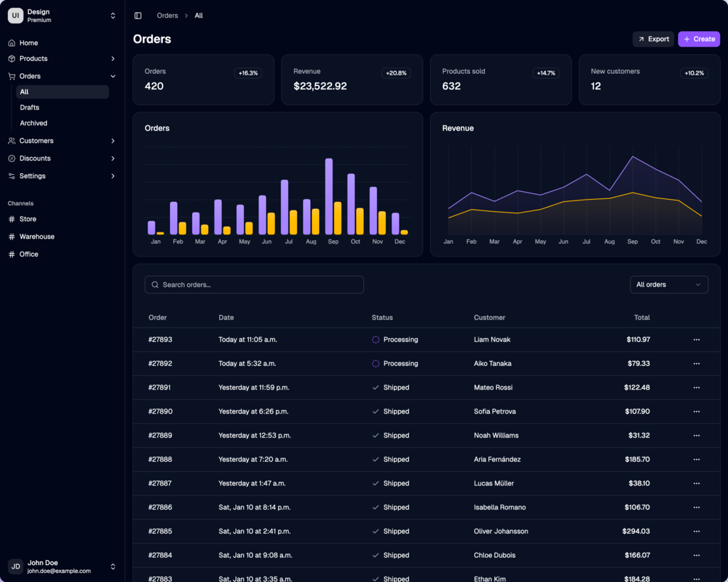
Task: Select Drafts under Orders
Action: point(30,107)
